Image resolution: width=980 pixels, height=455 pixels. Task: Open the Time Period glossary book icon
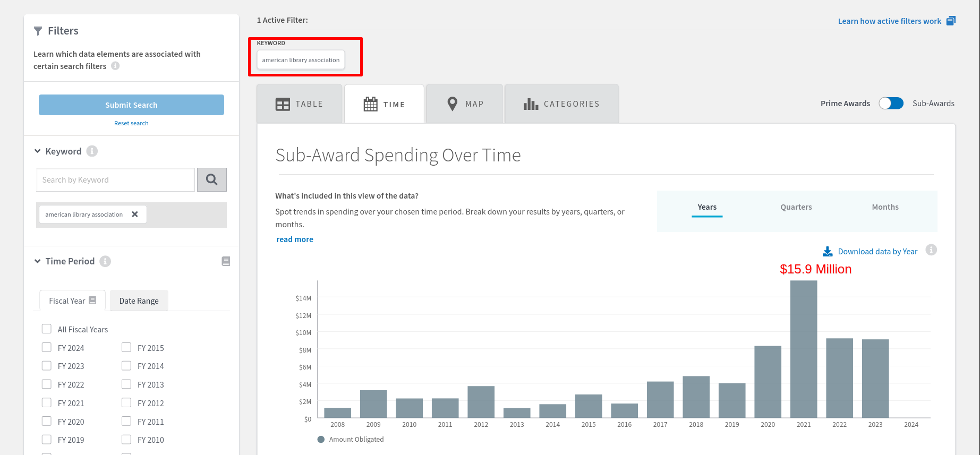coord(226,261)
